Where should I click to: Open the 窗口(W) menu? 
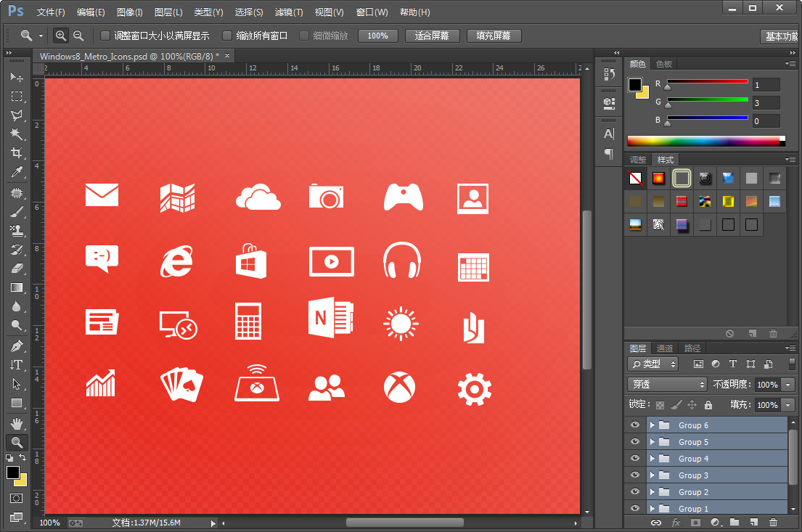(372, 12)
